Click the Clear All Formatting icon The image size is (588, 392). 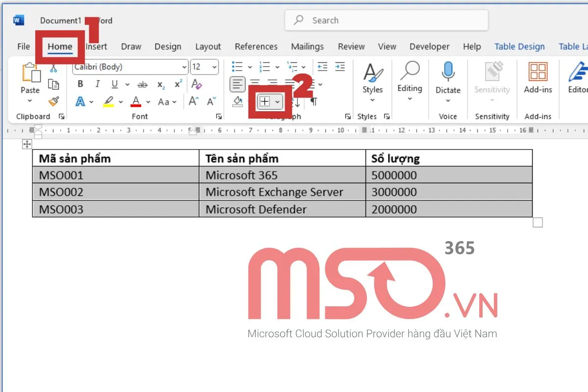196,84
